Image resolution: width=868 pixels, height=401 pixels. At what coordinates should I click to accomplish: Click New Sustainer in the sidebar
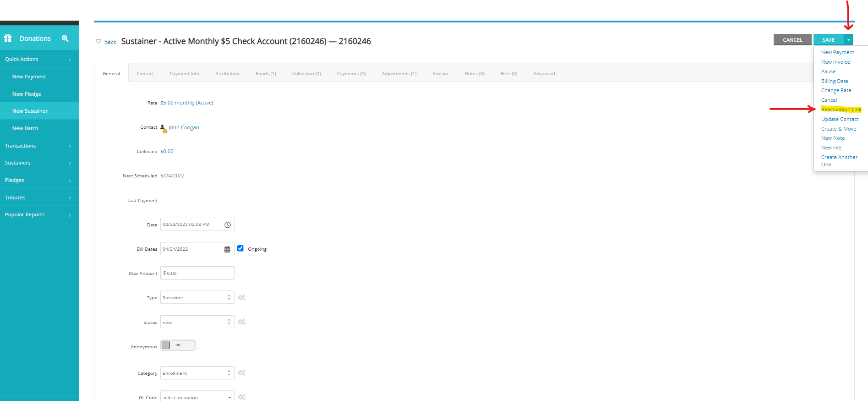pyautogui.click(x=39, y=111)
